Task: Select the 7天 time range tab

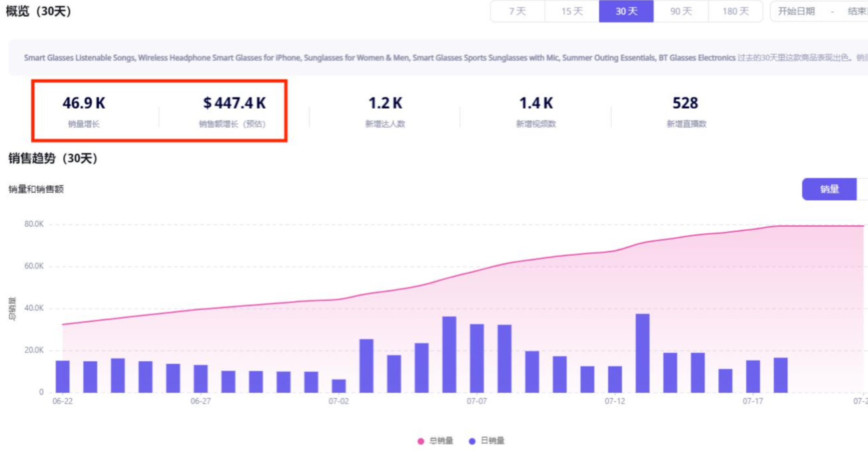Action: (x=518, y=11)
